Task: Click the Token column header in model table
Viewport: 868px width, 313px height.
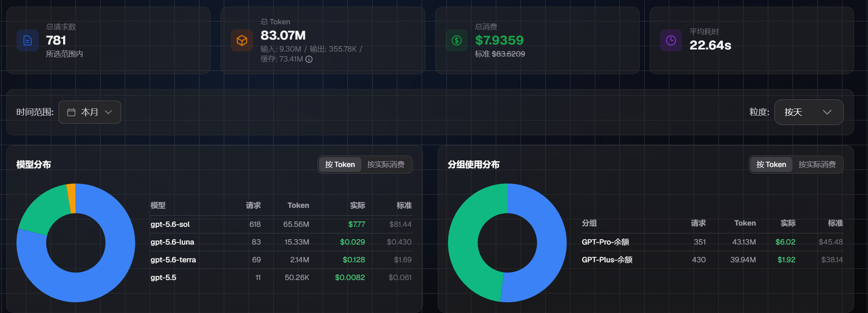Action: [x=298, y=205]
